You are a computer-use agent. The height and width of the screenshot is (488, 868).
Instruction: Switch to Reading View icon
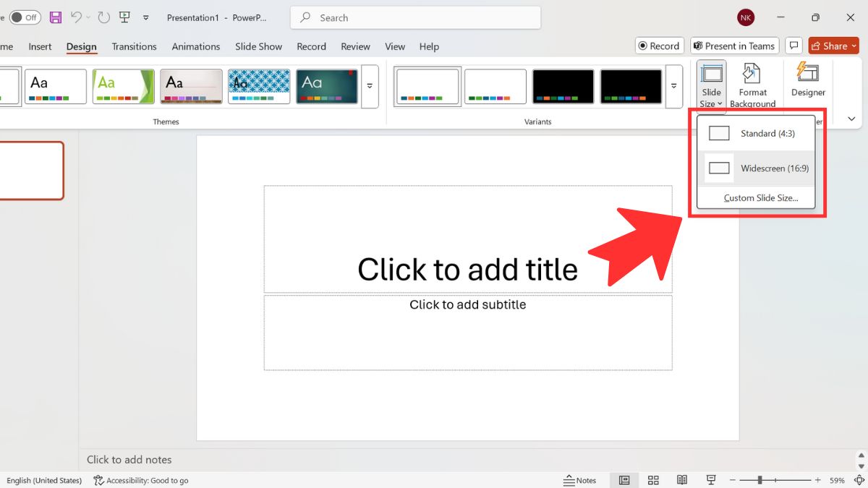point(681,480)
